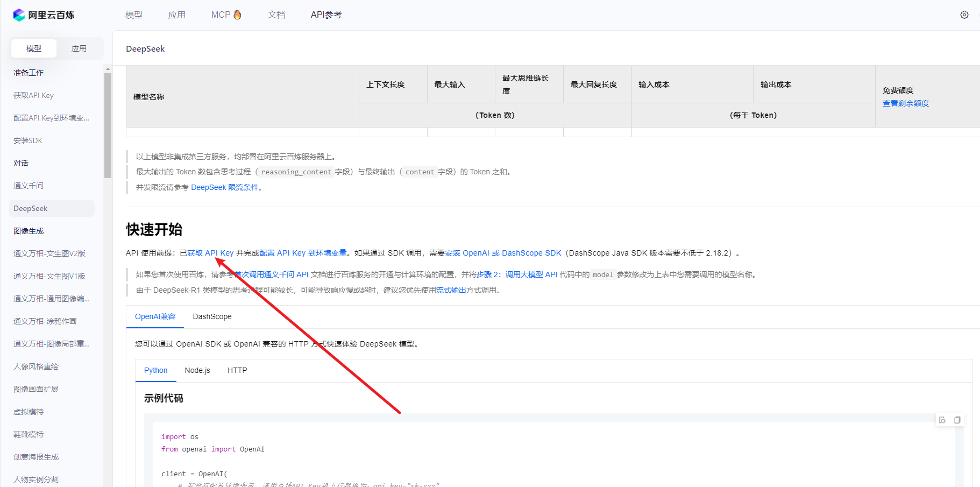Switch to the OpenAI兼容 tab

(x=155, y=316)
